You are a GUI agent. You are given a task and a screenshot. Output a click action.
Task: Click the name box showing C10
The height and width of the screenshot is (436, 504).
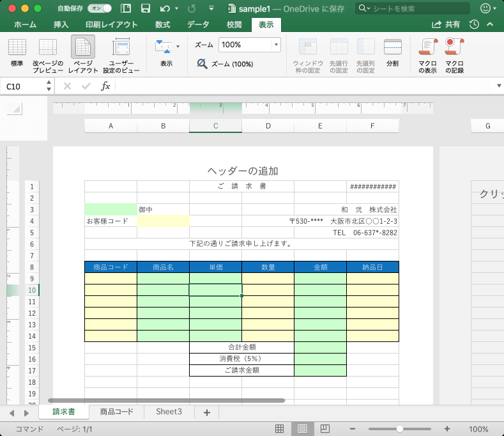(x=22, y=86)
